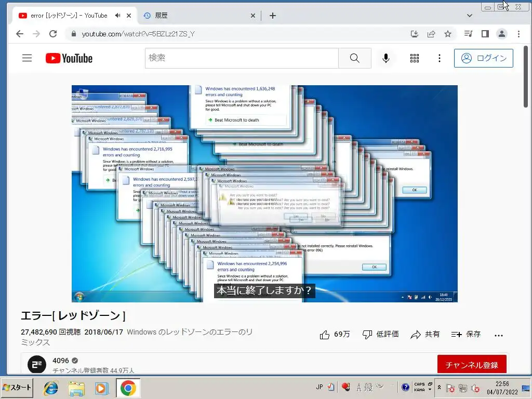Click JP language indicator in taskbar
Image resolution: width=532 pixels, height=399 pixels.
point(320,387)
